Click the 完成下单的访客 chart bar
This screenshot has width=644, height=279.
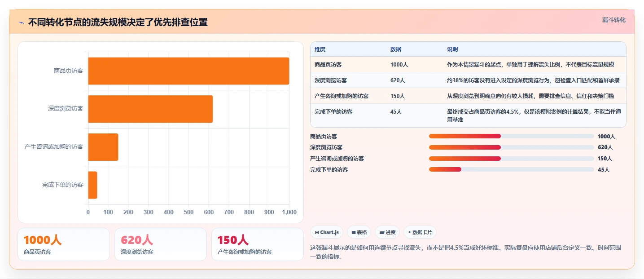pos(92,185)
